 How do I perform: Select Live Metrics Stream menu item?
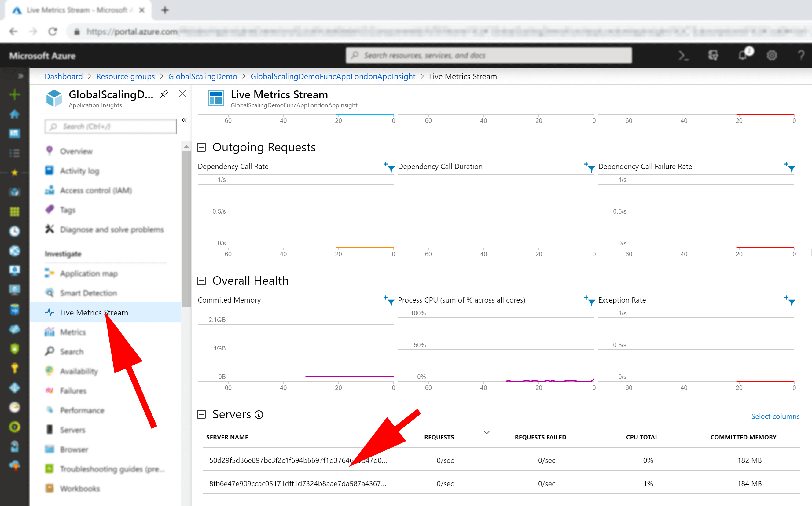105,312
